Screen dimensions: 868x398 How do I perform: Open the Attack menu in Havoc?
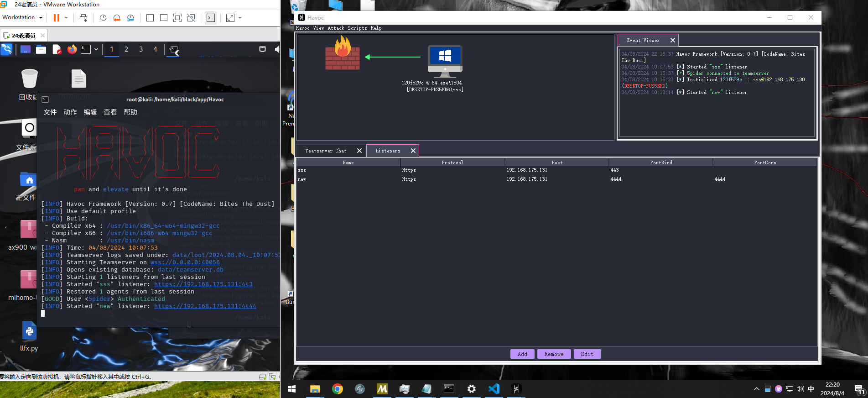coord(336,28)
